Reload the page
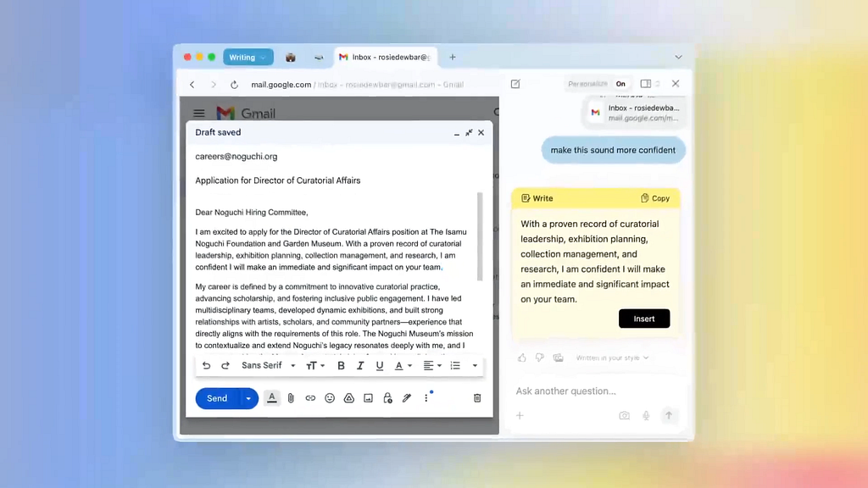This screenshot has width=868, height=488. click(234, 85)
